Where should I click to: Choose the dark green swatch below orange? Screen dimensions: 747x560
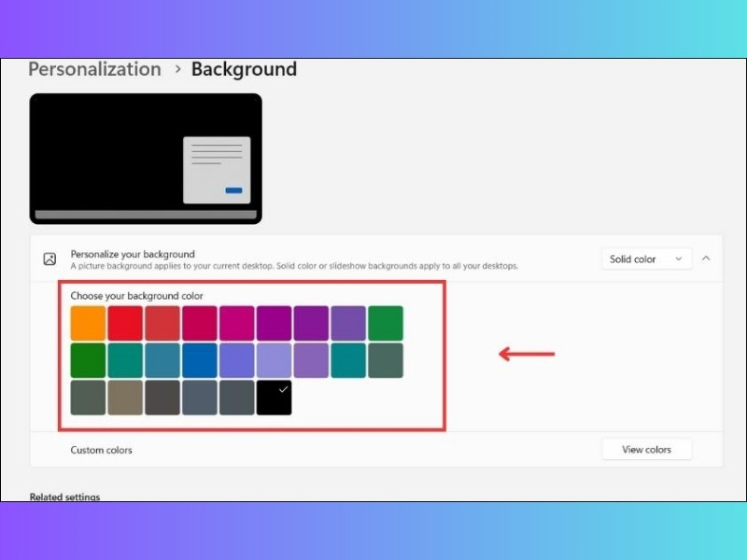pos(88,360)
